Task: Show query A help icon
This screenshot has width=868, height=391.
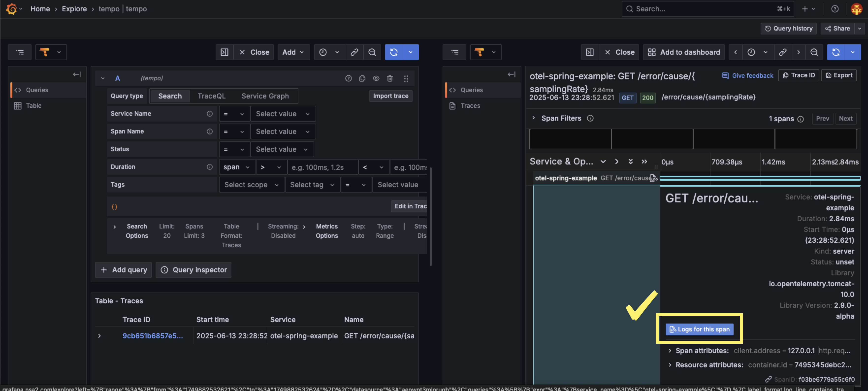Action: (348, 78)
